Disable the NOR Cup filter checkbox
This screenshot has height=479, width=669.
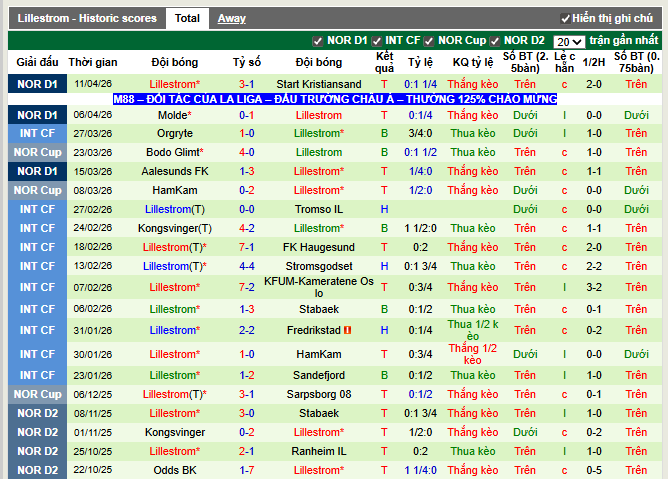[x=430, y=41]
